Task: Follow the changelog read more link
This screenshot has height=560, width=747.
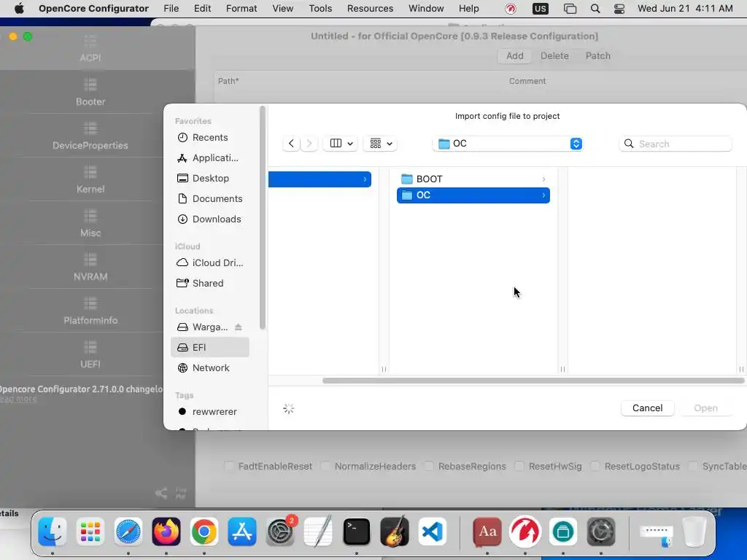Action: [x=18, y=399]
